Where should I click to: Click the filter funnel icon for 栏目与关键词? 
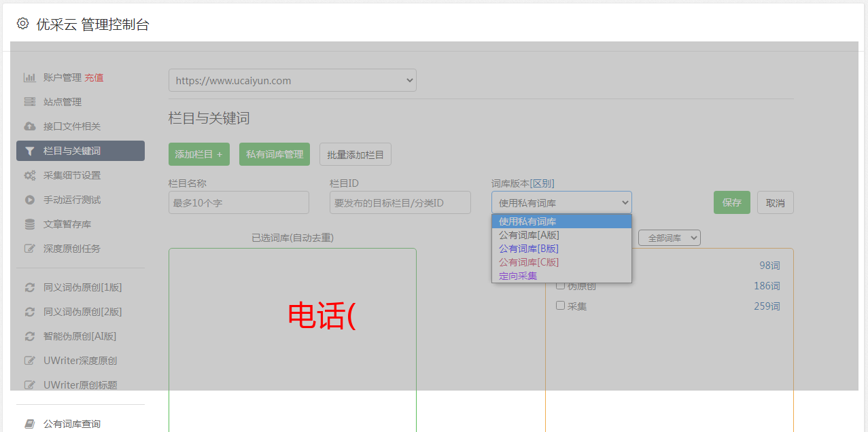coord(29,151)
